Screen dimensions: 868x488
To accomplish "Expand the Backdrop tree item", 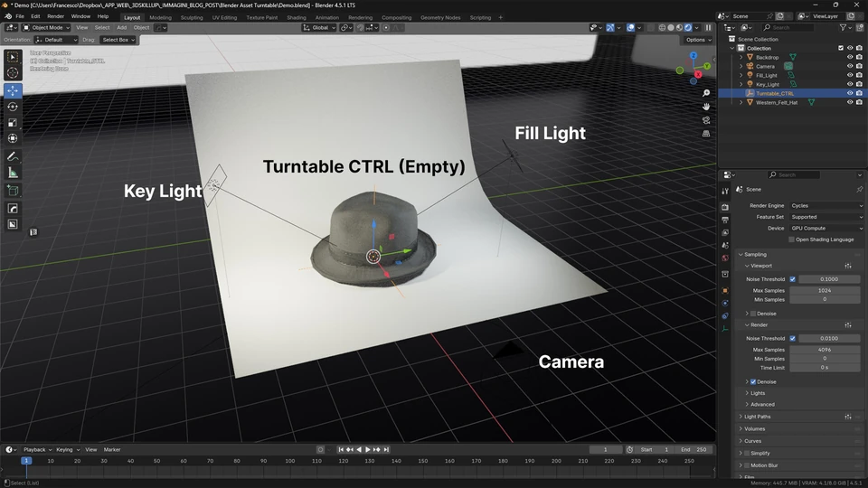I will pos(741,57).
